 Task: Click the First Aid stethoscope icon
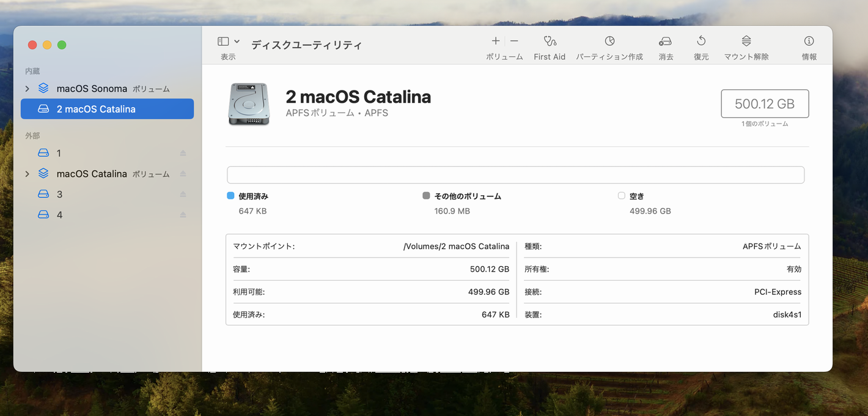tap(550, 42)
